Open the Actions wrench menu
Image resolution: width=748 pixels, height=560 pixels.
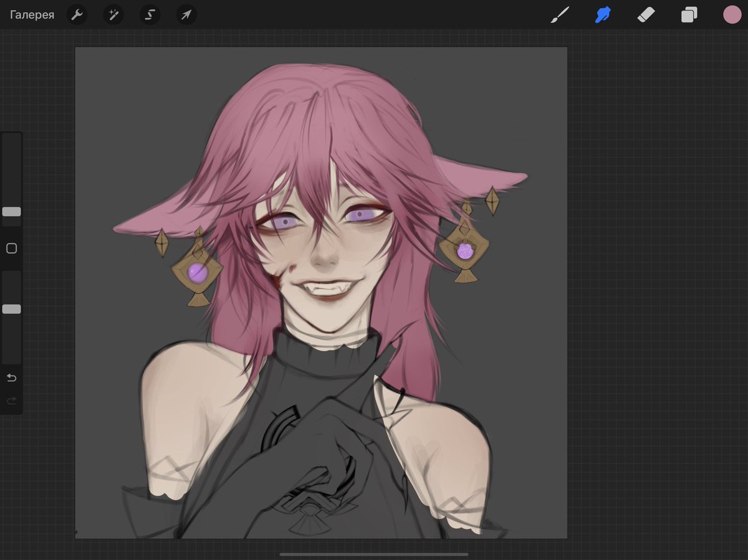click(77, 15)
